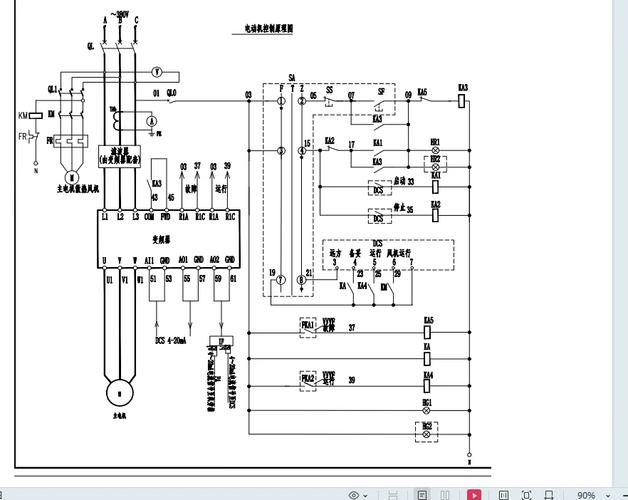The height and width of the screenshot is (500, 628).
Task: Click the motor M symbol in the schematic
Action: click(x=119, y=386)
